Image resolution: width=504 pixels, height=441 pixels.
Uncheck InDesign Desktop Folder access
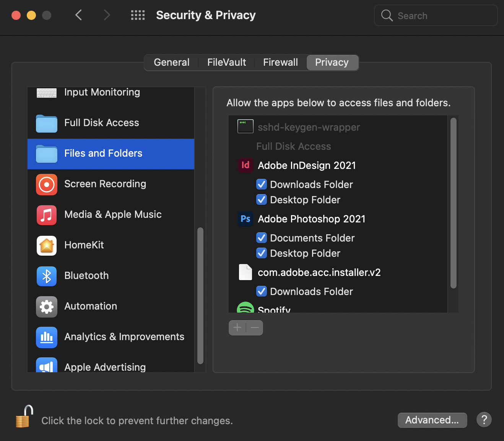(262, 199)
